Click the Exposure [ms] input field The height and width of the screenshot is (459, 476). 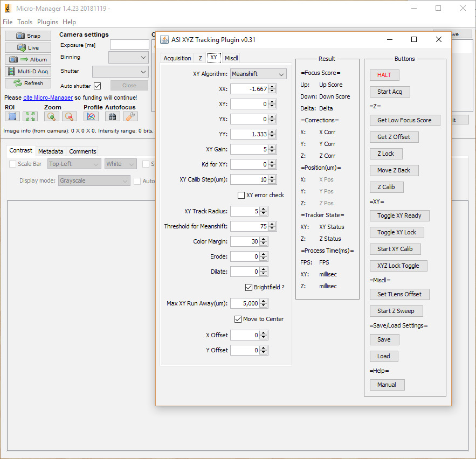pos(129,45)
